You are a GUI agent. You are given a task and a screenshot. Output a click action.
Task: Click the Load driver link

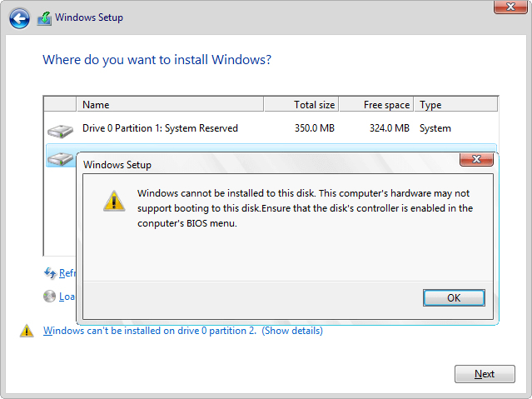67,297
